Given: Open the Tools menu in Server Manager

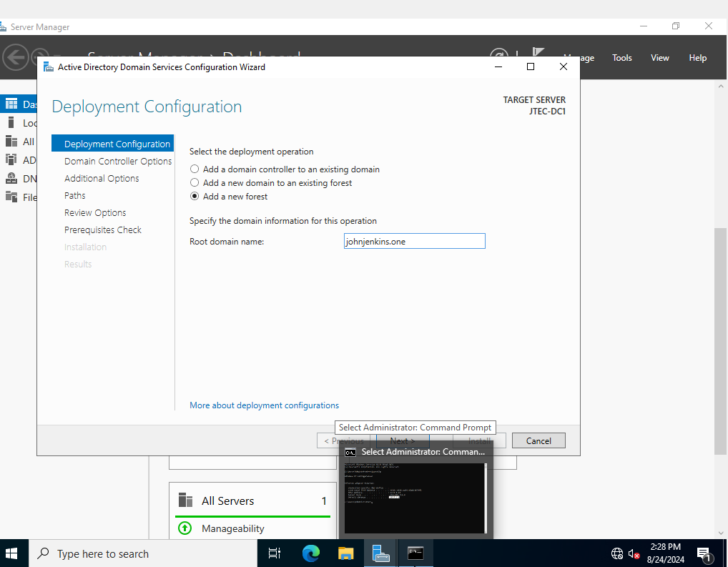Looking at the screenshot, I should pos(621,58).
